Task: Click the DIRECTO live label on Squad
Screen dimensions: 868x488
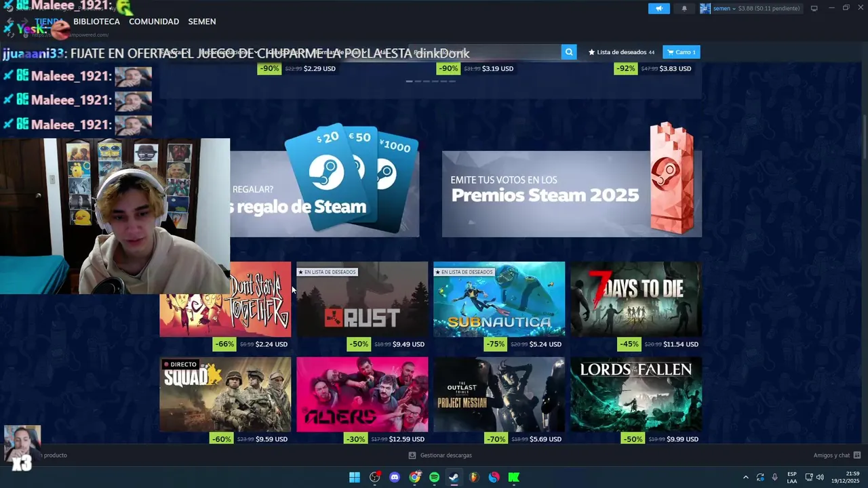Action: pos(180,365)
